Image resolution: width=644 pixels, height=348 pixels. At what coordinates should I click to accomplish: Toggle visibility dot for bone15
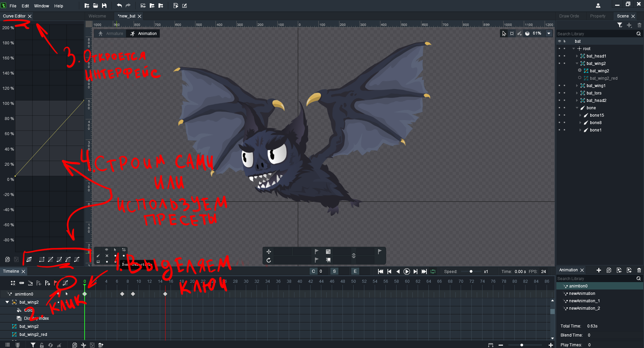coord(559,115)
